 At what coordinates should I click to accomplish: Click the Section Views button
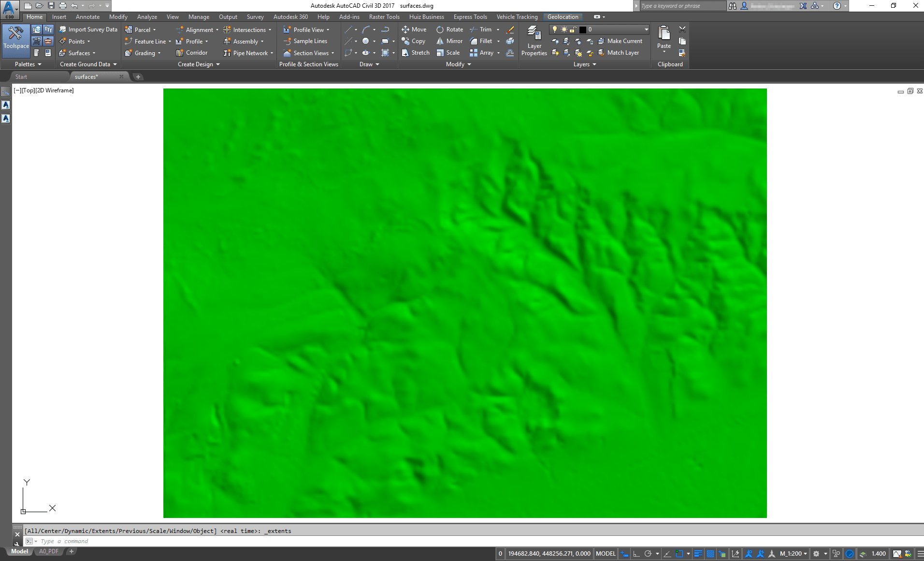point(309,53)
